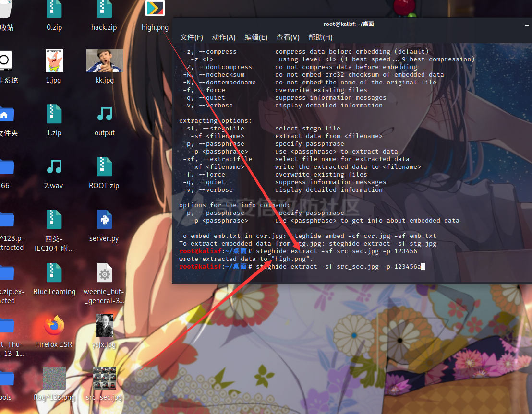Viewport: 532px width, 414px height.
Task: Click the 'To embed emb.txt in cvr.jpg' example
Action: click(308, 236)
